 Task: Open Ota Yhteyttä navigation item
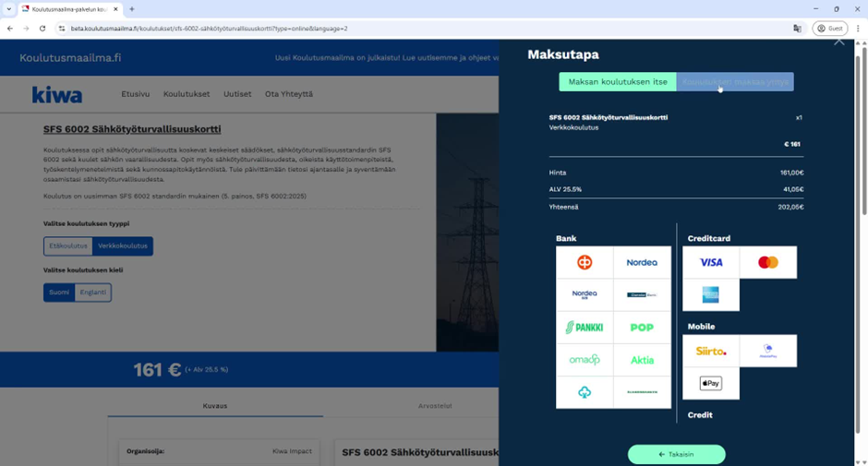[x=289, y=94]
